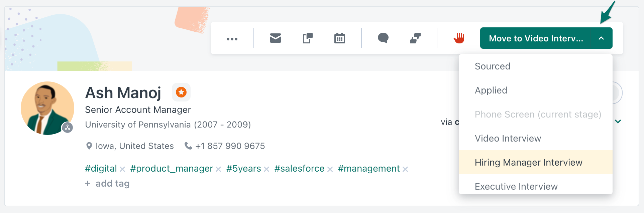
Task: Expand the green chevron beside via source
Action: [618, 122]
